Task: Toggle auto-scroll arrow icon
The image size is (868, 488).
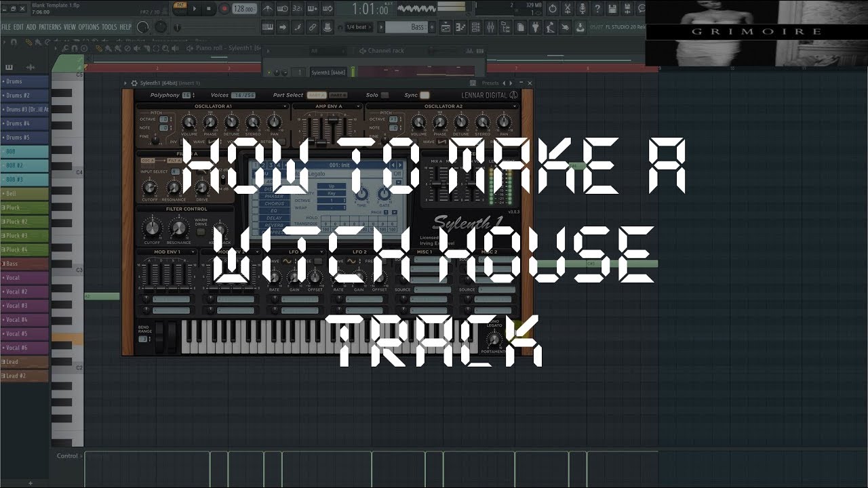Action: pos(283,27)
